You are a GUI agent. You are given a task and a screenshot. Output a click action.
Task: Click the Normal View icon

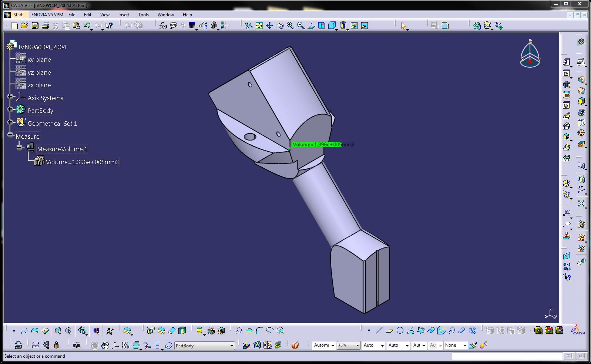(311, 26)
